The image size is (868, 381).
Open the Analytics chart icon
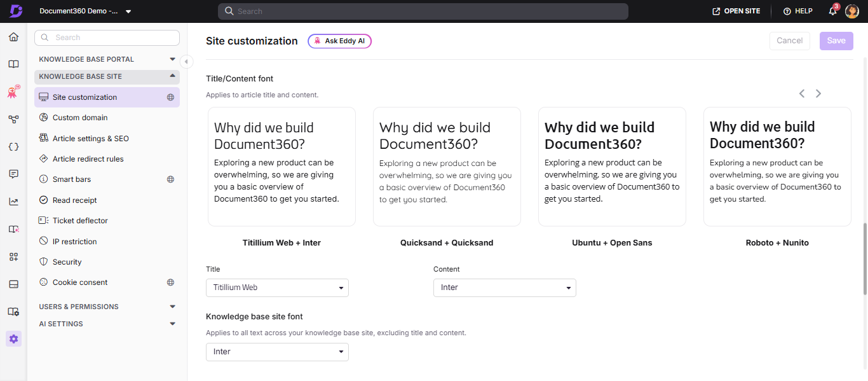(x=13, y=202)
